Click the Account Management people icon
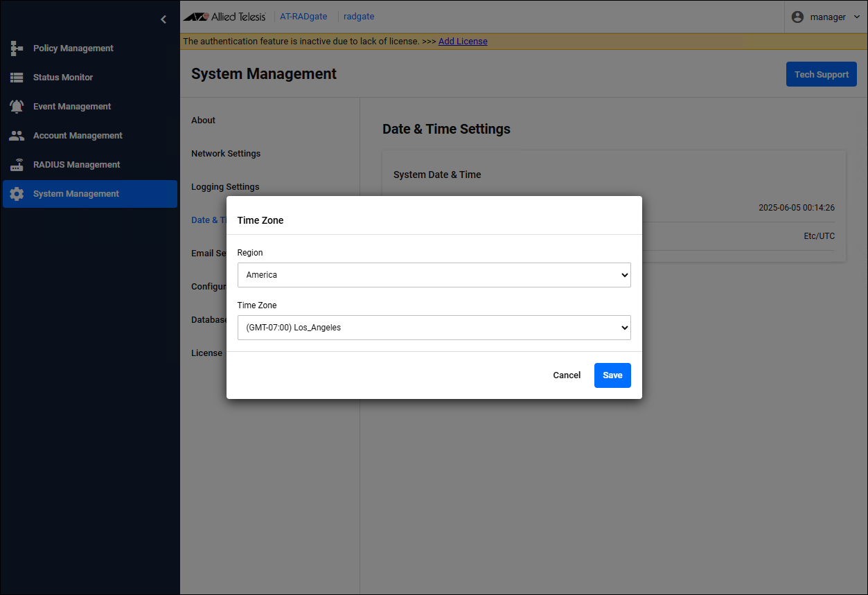 [x=17, y=136]
